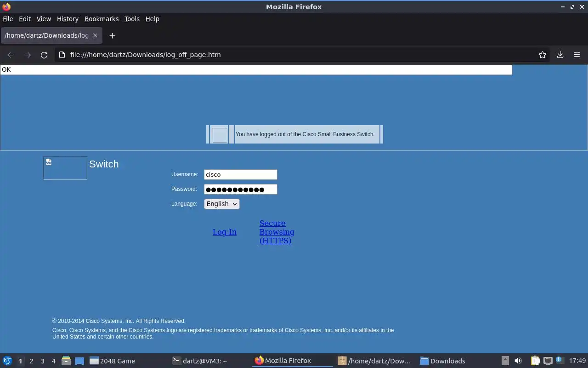
Task: Click the update notification tray icon
Action: click(559, 360)
